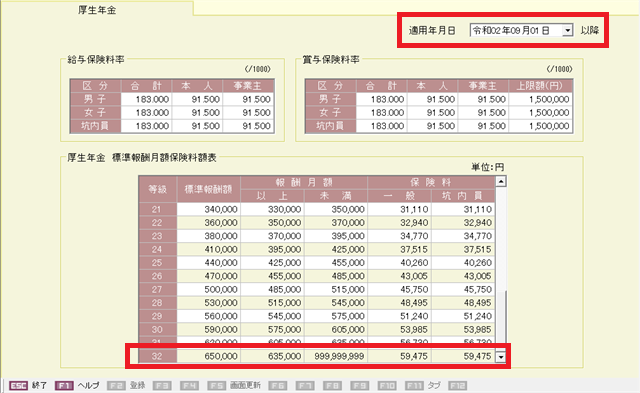Click the F2 登録 function key button
The height and width of the screenshot is (393, 640).
(126, 386)
